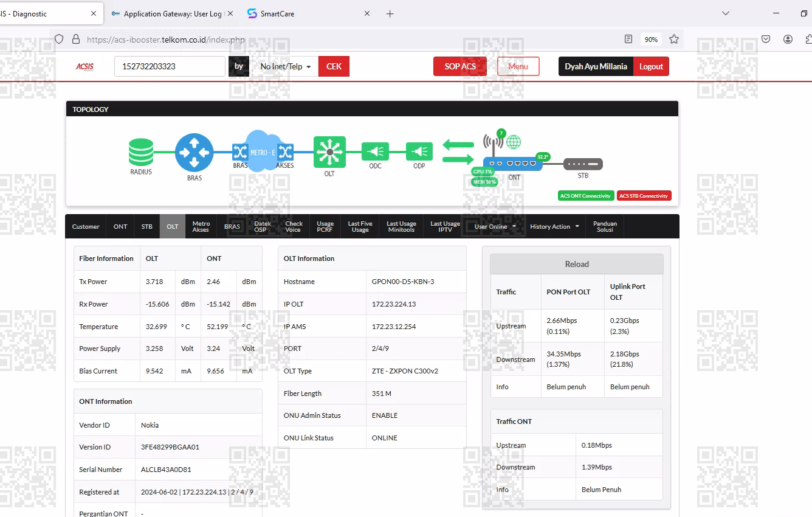The height and width of the screenshot is (517, 812).
Task: Click the RADIUS database icon in topology
Action: (x=141, y=152)
